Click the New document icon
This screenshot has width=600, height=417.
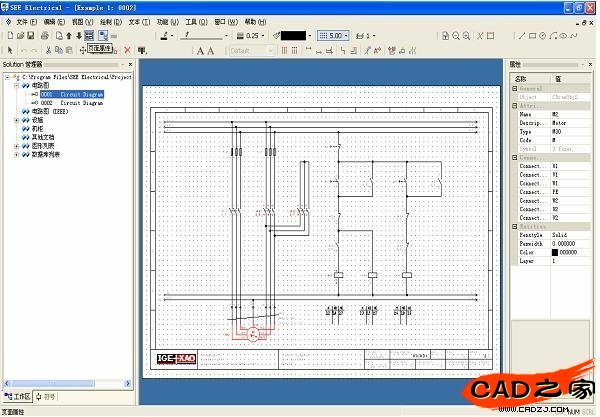9,35
